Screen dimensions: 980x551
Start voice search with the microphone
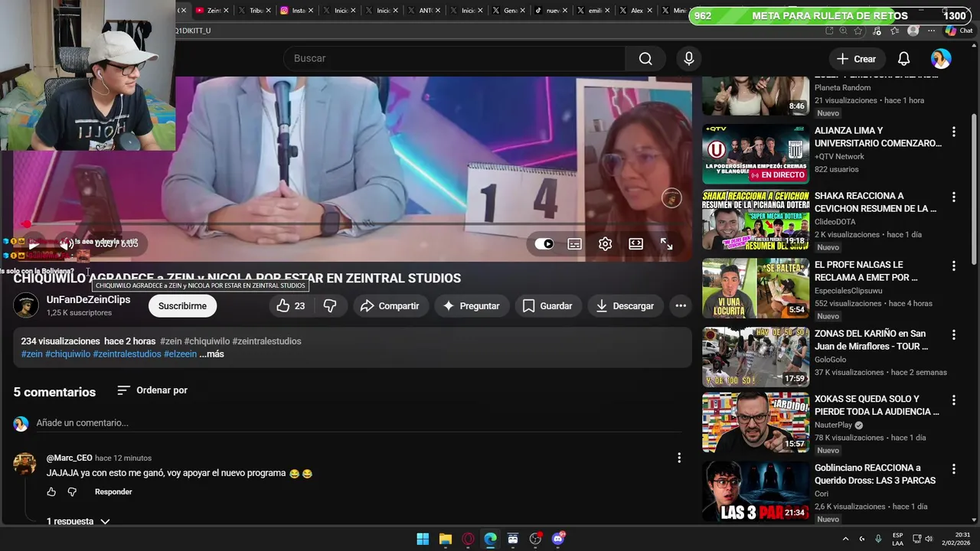(x=689, y=59)
